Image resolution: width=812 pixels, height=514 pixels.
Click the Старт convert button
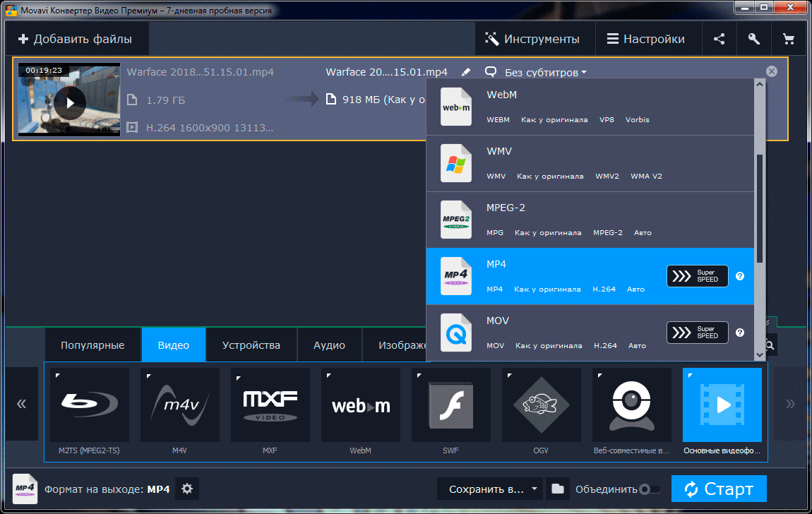(719, 489)
